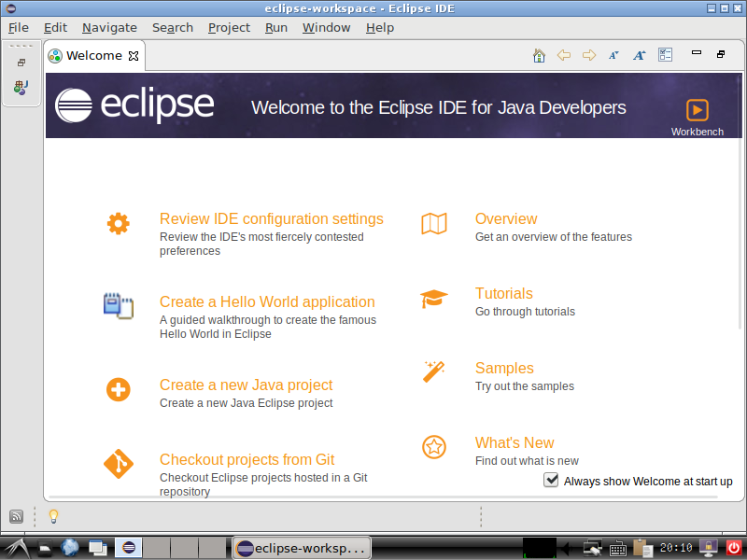The image size is (747, 560).
Task: Open the File menu
Action: point(19,28)
